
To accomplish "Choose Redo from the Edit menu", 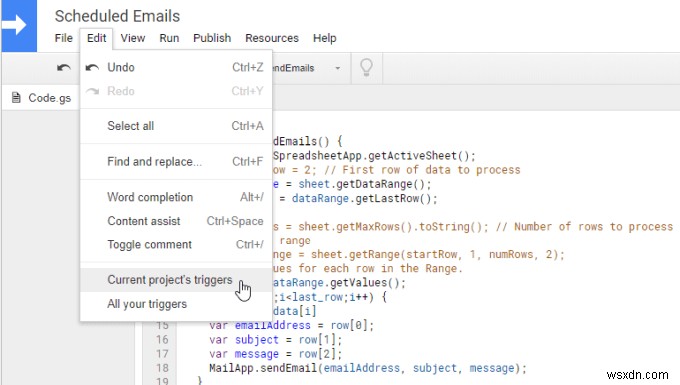I will (176, 91).
